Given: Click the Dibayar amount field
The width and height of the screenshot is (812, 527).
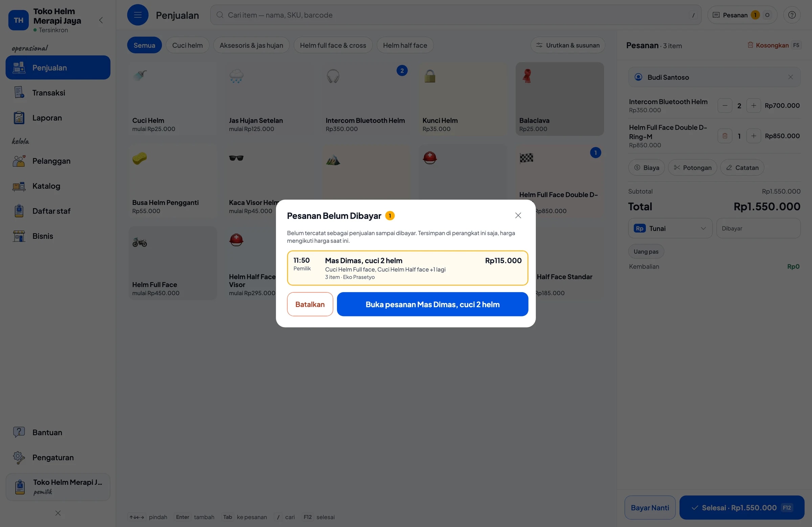Looking at the screenshot, I should point(758,229).
